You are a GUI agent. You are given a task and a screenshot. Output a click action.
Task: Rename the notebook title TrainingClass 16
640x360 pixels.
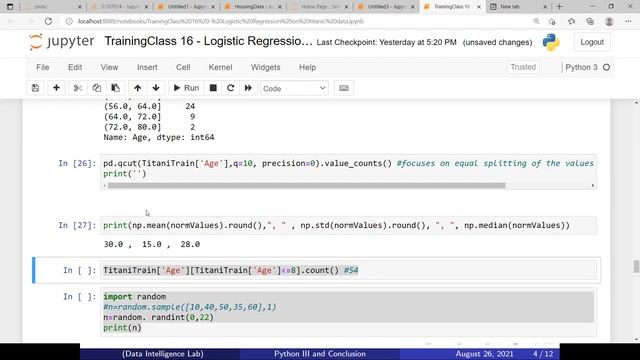(208, 41)
